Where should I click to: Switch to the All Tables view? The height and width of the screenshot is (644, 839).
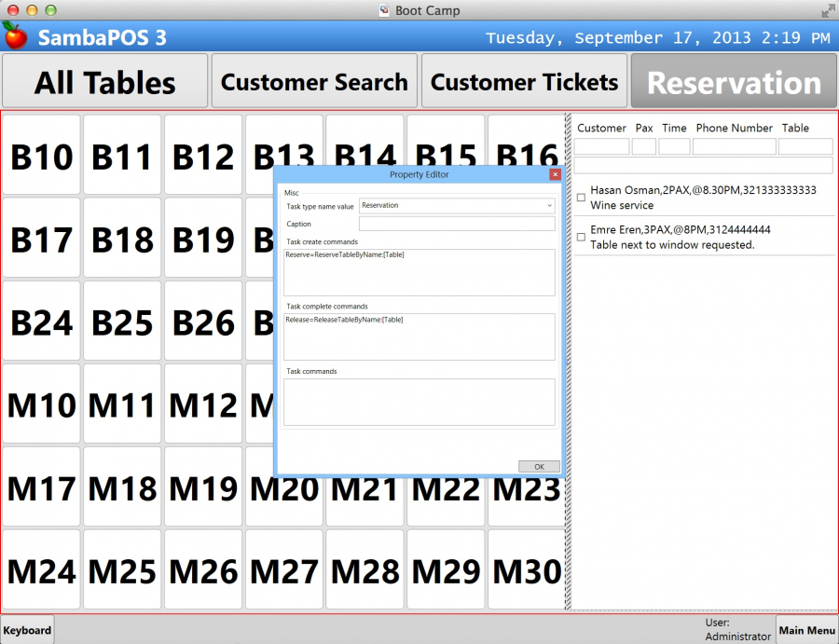[x=104, y=82]
